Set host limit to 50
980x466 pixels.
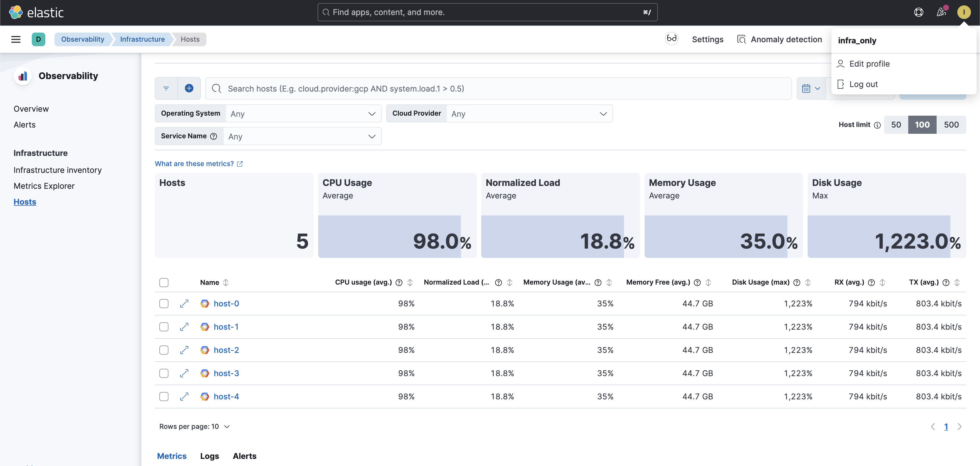pyautogui.click(x=896, y=125)
